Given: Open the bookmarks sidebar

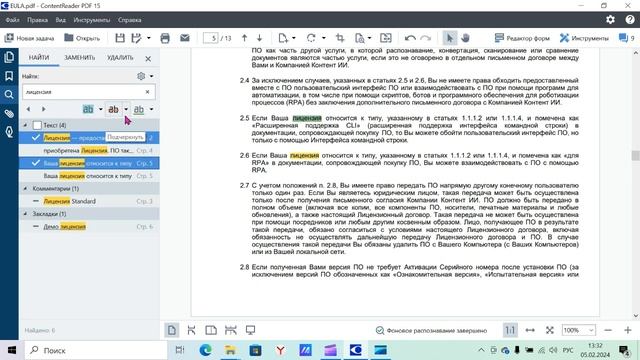Looking at the screenshot, I should (9, 76).
